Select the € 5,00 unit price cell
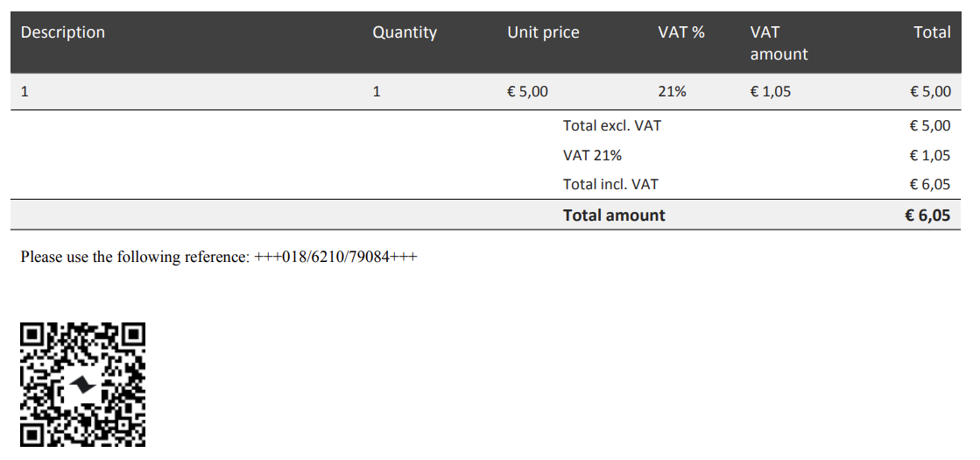Viewport: 980px width, 460px height. click(x=527, y=91)
